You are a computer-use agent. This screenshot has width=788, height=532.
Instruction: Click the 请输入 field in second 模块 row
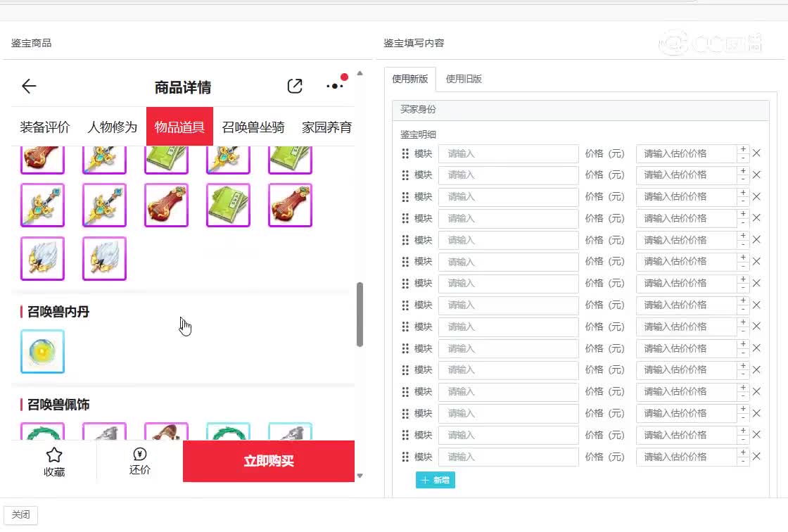tap(508, 175)
